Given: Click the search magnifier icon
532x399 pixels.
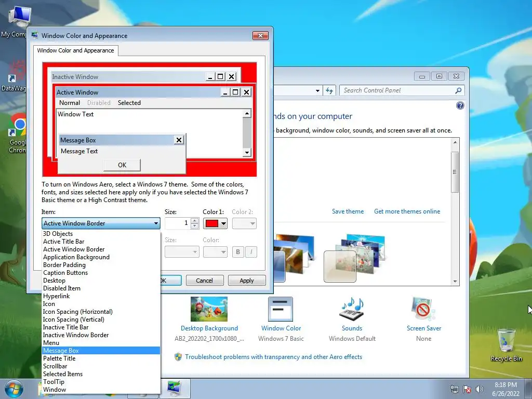Looking at the screenshot, I should pyautogui.click(x=458, y=90).
